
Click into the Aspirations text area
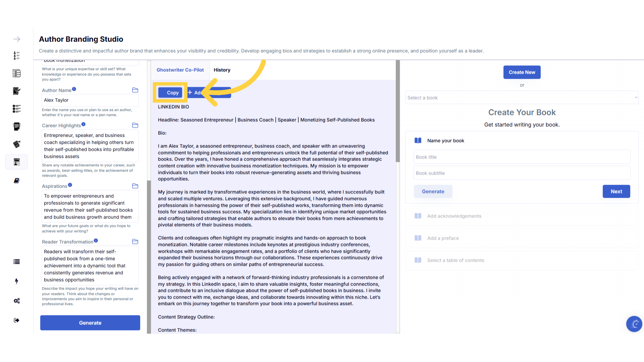click(90, 206)
